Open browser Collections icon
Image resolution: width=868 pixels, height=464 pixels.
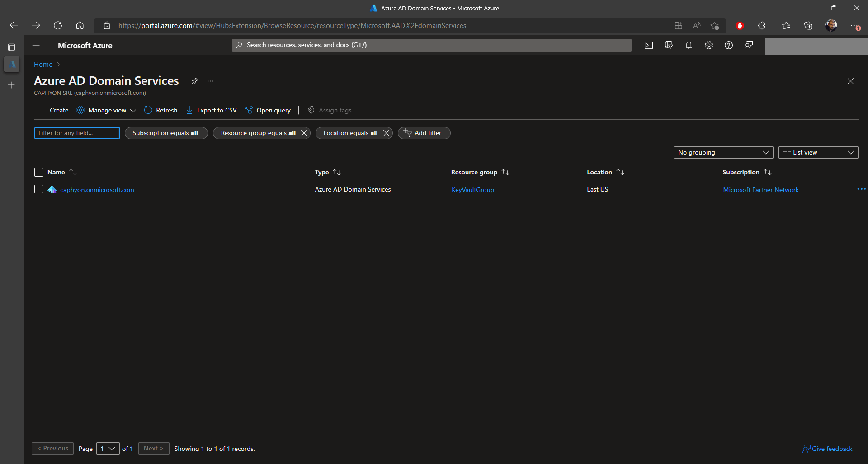point(808,26)
